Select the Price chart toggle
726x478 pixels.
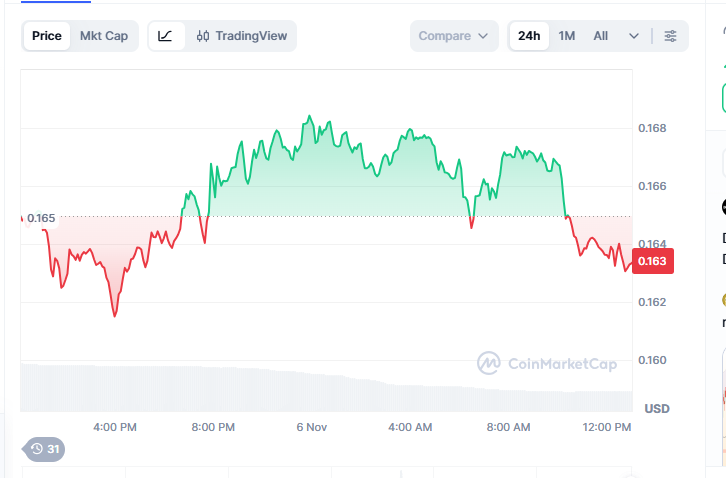click(47, 36)
